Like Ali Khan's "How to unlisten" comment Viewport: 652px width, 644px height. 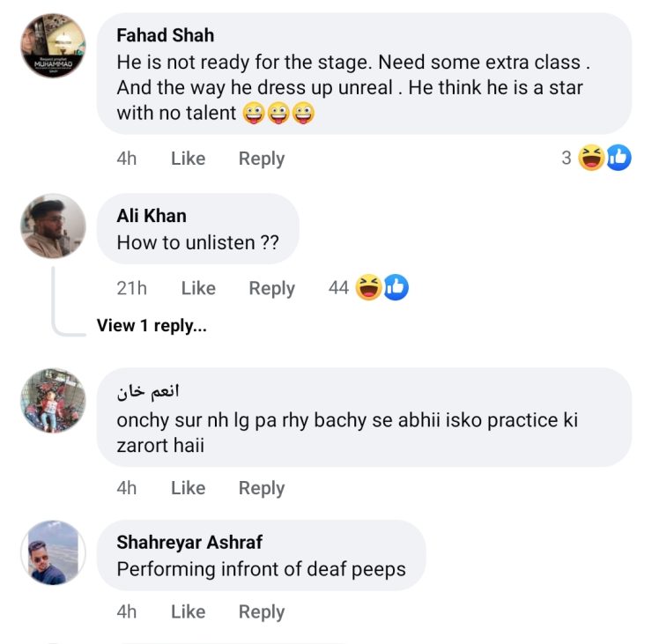[198, 288]
